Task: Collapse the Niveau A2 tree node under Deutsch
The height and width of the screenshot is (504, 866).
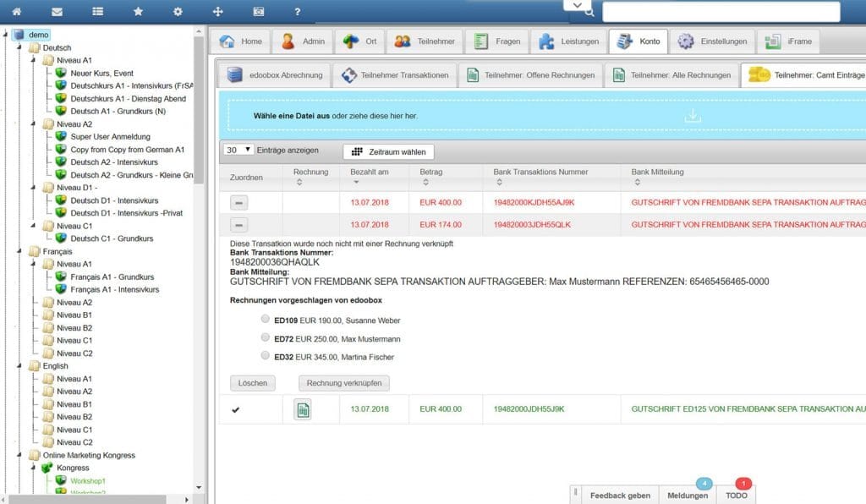Action: tap(33, 124)
